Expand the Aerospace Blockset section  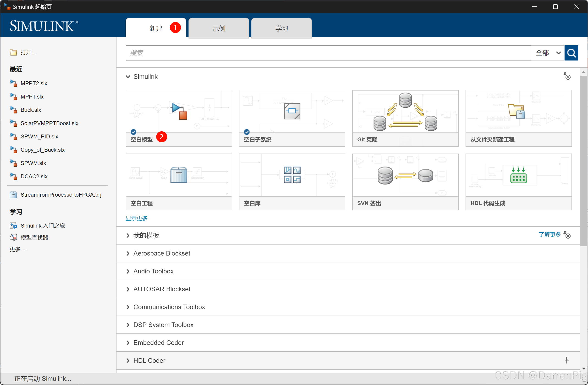(x=128, y=253)
